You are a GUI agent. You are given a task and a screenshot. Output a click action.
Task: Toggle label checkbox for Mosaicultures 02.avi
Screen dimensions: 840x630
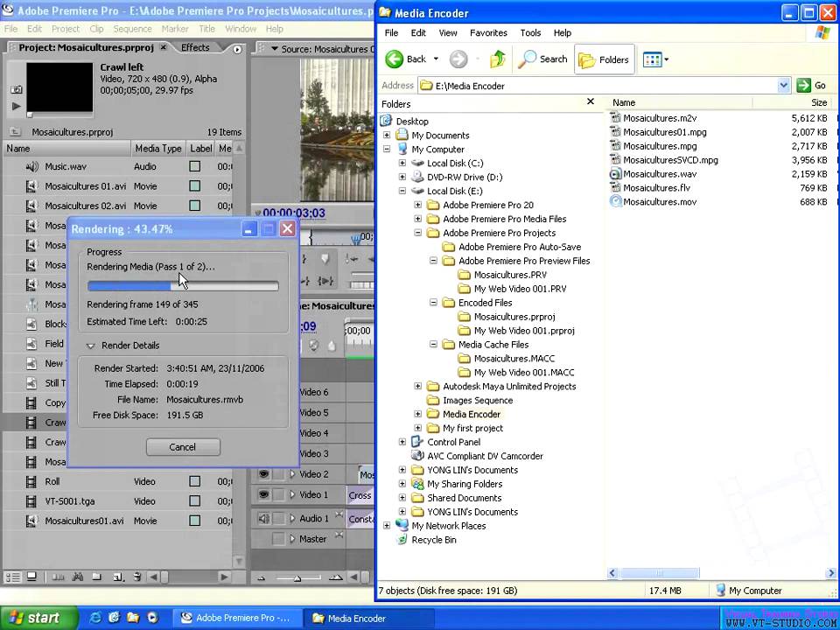point(195,206)
